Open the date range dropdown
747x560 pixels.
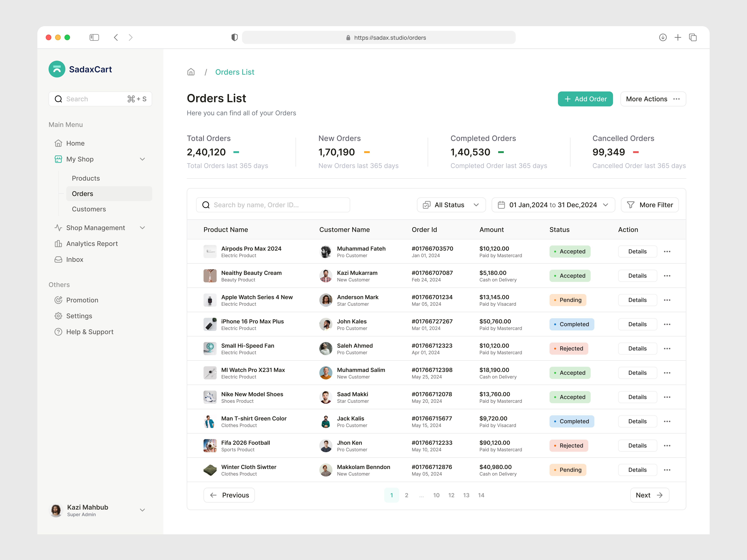click(553, 205)
